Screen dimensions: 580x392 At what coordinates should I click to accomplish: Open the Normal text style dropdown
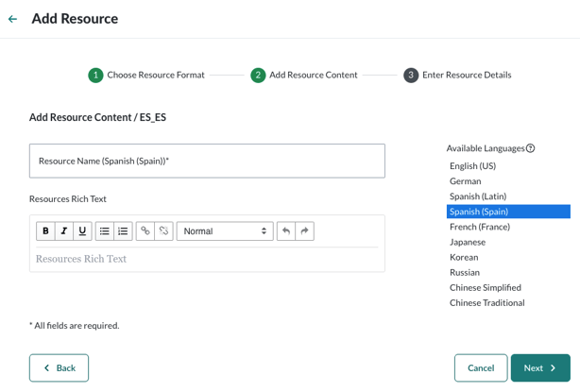pos(225,231)
